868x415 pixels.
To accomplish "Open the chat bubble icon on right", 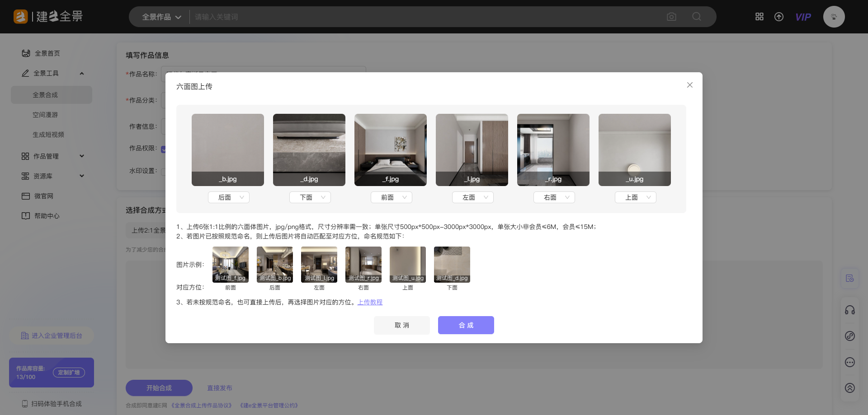I will (x=850, y=362).
